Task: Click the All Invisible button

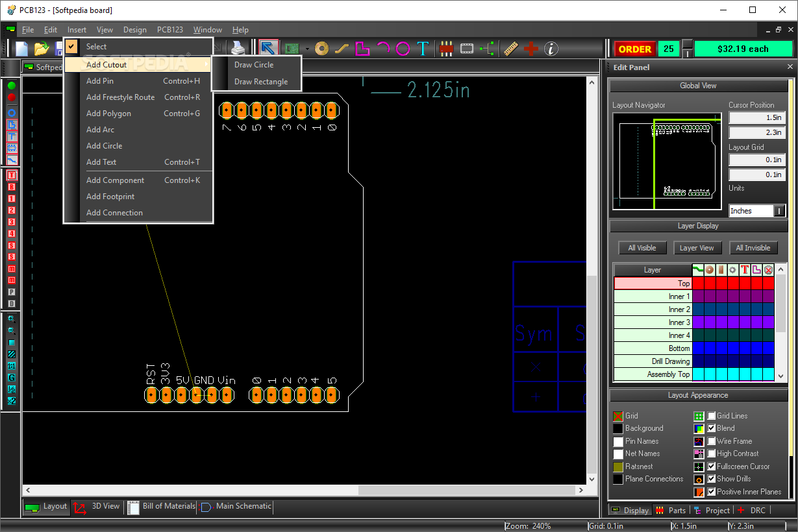Action: [753, 248]
